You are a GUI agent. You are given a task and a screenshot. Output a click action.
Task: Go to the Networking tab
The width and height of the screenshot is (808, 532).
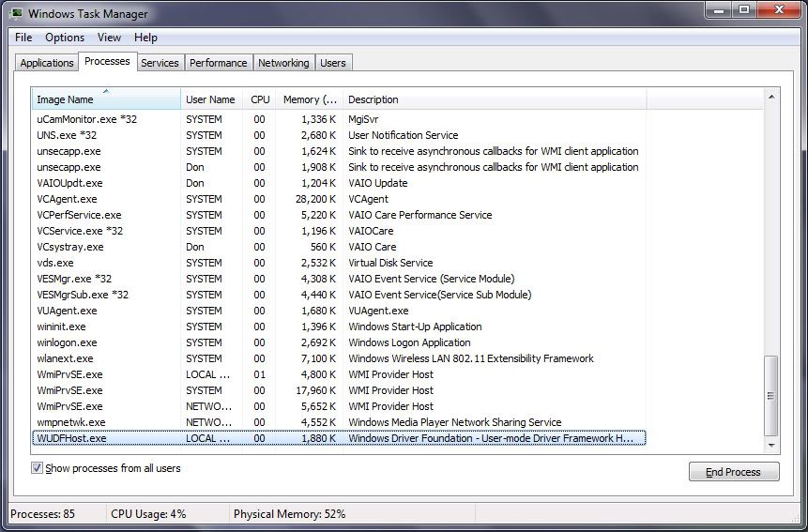(283, 63)
